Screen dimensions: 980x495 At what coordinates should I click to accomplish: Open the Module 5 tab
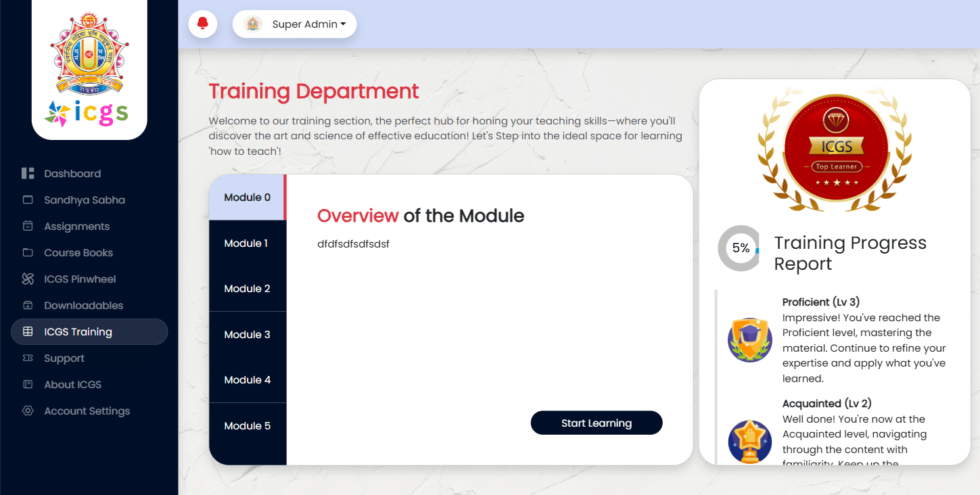click(247, 426)
